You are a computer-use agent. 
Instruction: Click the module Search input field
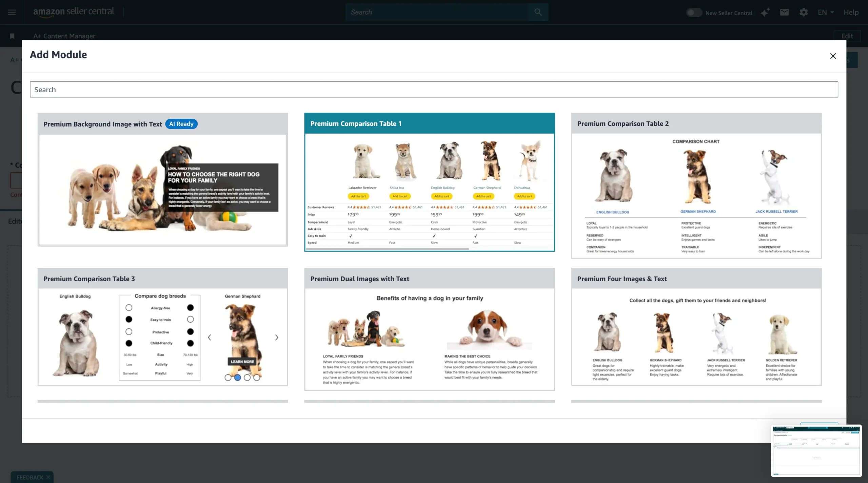pos(434,90)
